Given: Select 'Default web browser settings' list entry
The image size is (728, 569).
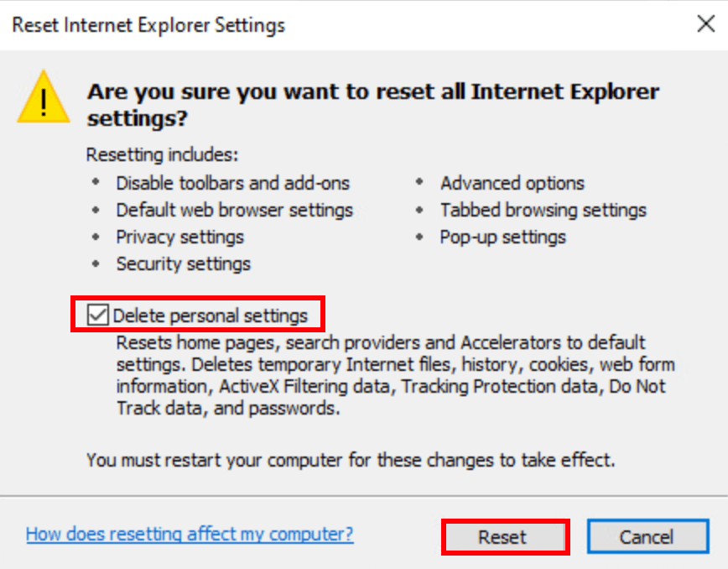Looking at the screenshot, I should [x=234, y=210].
